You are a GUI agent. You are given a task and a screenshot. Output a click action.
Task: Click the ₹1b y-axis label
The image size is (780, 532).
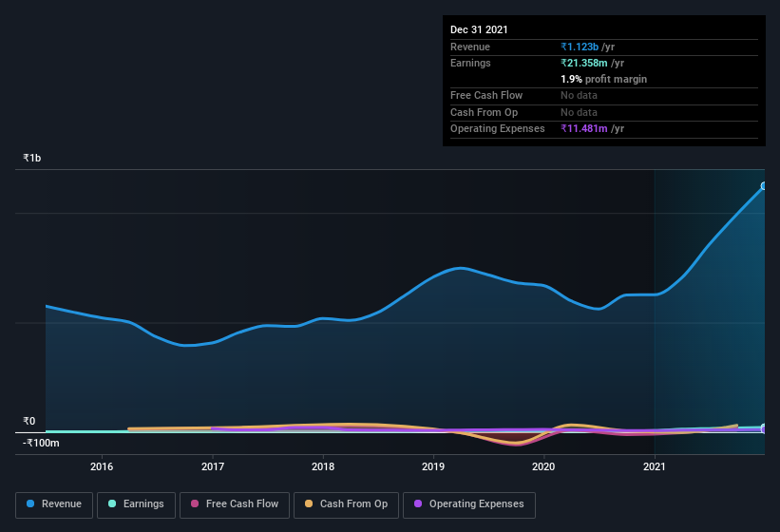click(32, 158)
